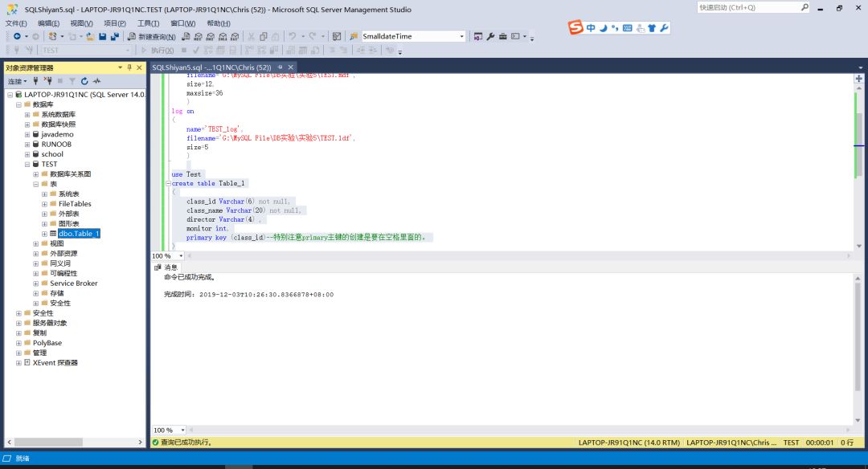Click the Undo icon in toolbar
868x469 pixels.
click(293, 36)
